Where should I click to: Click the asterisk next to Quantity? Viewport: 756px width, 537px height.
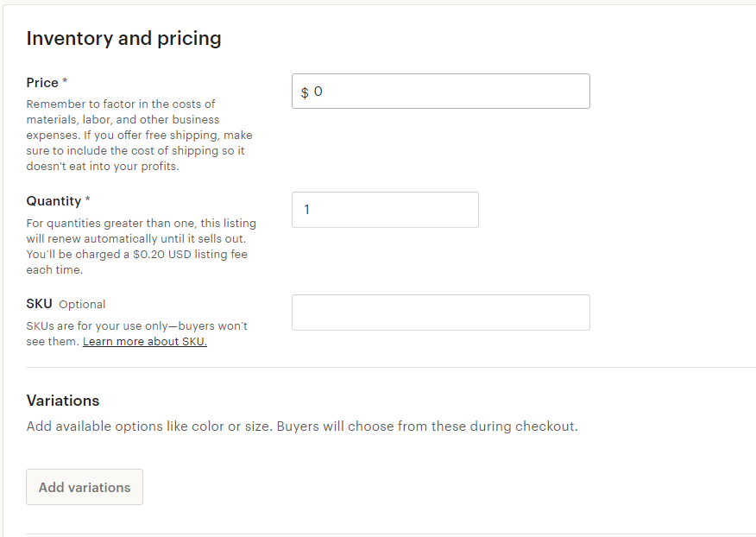pos(87,200)
